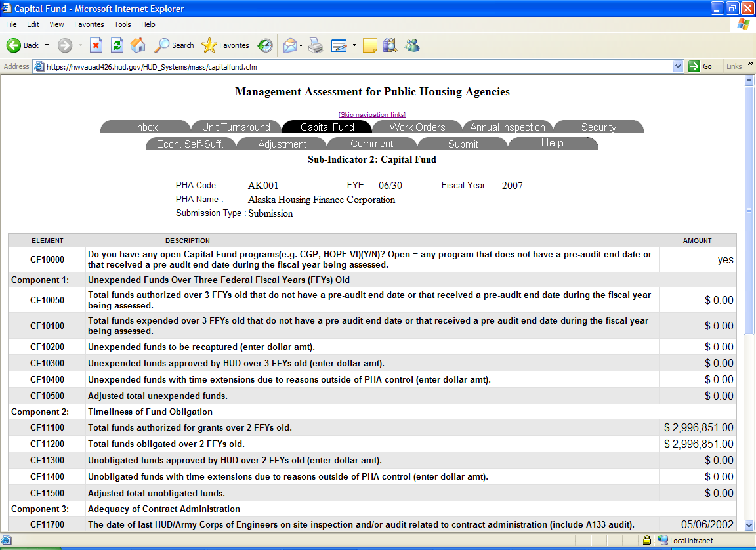Open the History clock icon
The width and height of the screenshot is (756, 550).
coord(265,45)
